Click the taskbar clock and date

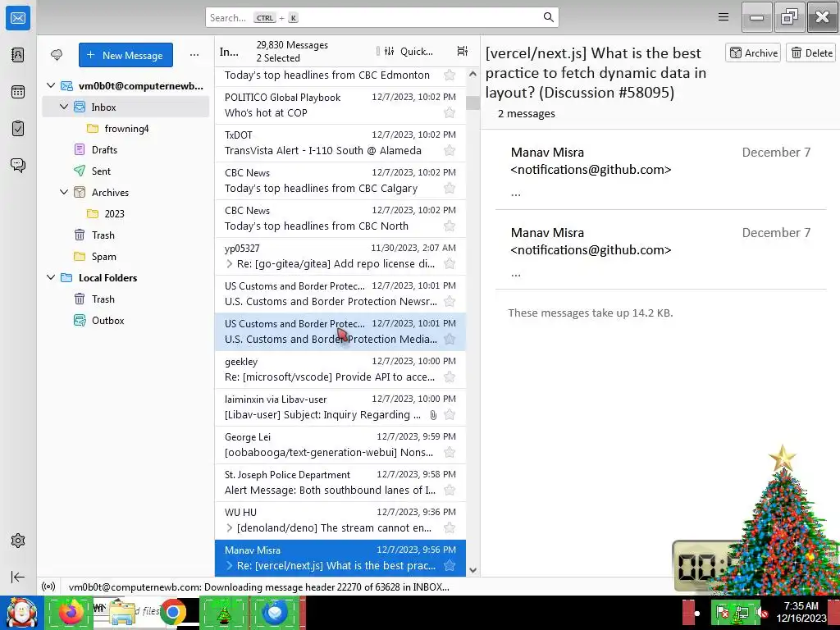pyautogui.click(x=801, y=612)
